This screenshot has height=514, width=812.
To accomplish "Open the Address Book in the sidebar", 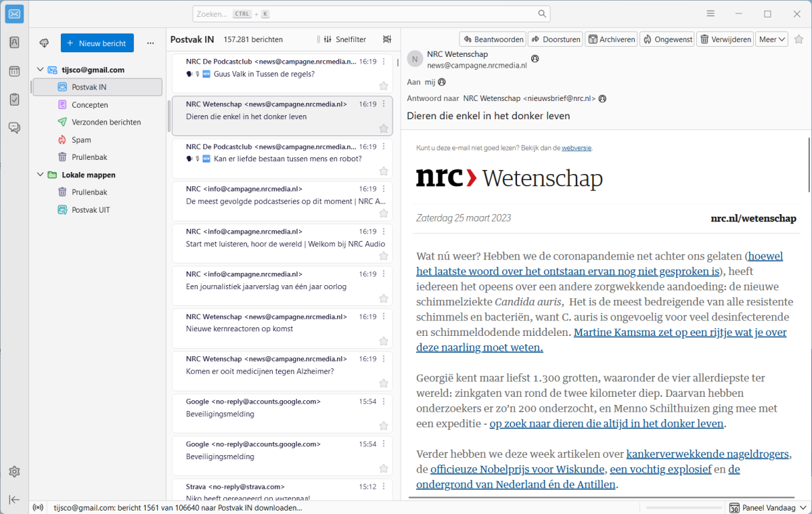I will [x=14, y=43].
